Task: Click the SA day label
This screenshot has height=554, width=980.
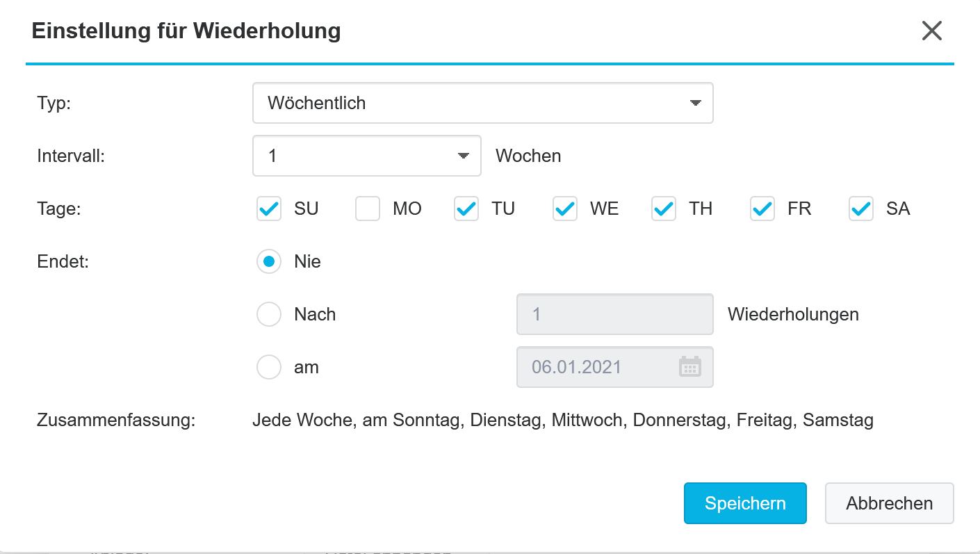Action: pos(898,209)
